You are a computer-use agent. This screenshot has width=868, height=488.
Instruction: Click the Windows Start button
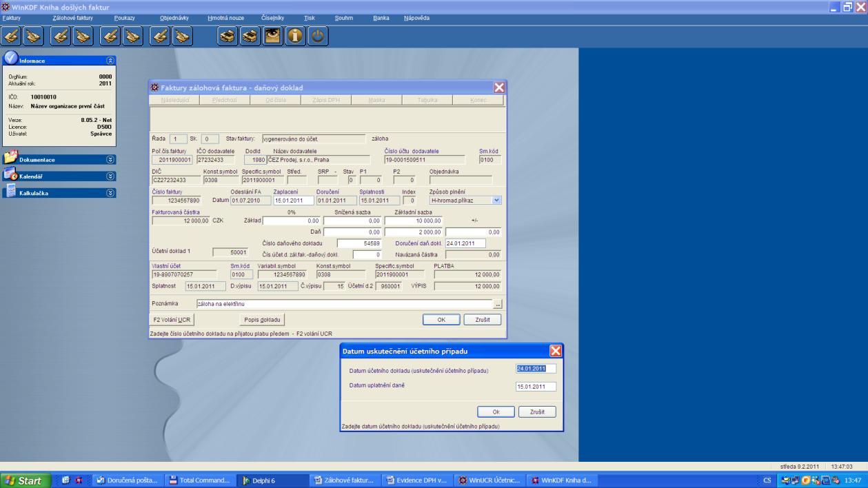click(x=26, y=480)
